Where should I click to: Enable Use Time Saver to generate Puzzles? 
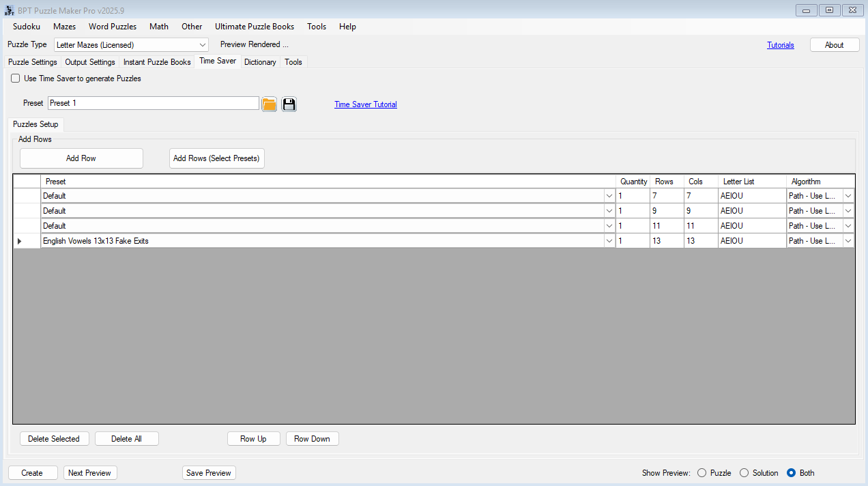16,78
